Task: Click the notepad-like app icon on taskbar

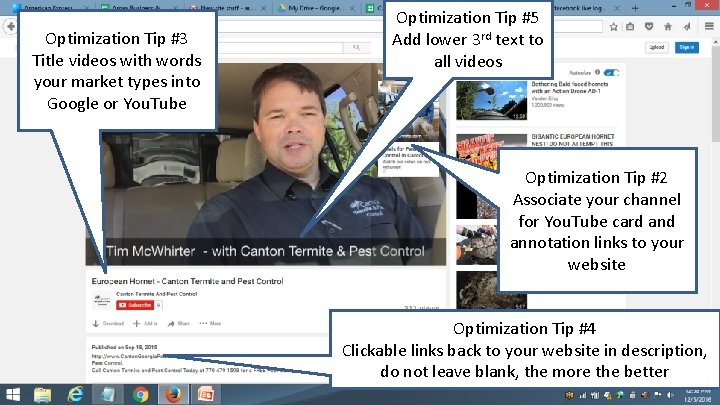Action: pos(108,395)
